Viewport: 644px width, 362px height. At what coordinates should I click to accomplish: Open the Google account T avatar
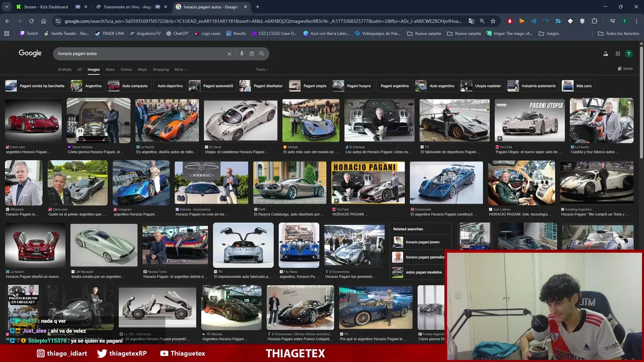click(x=629, y=54)
